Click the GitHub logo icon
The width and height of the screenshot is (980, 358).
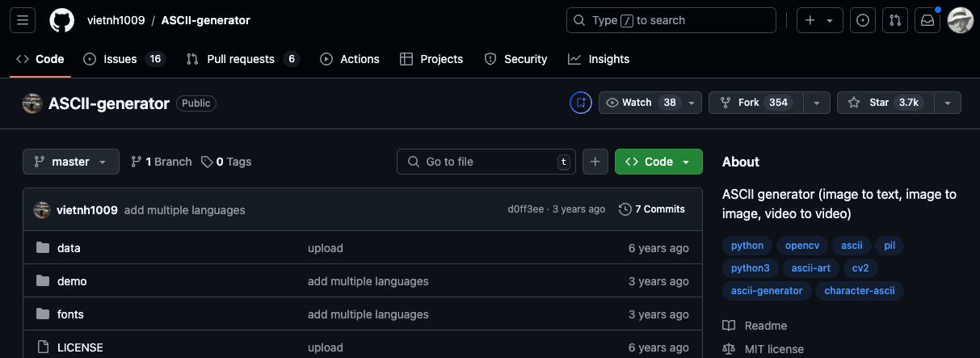click(x=61, y=20)
